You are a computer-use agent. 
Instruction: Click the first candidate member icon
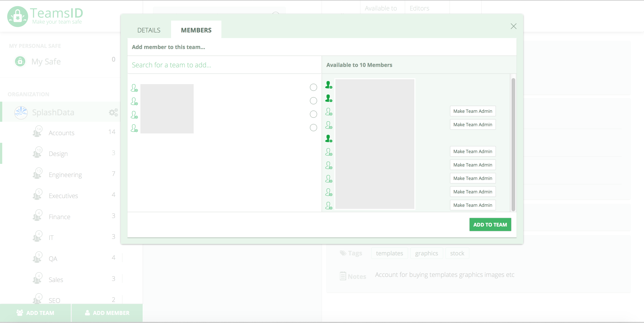tap(134, 88)
